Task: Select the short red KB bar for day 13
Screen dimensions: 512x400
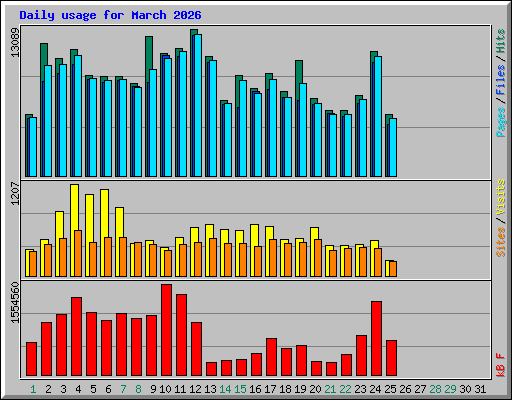Action: point(212,369)
